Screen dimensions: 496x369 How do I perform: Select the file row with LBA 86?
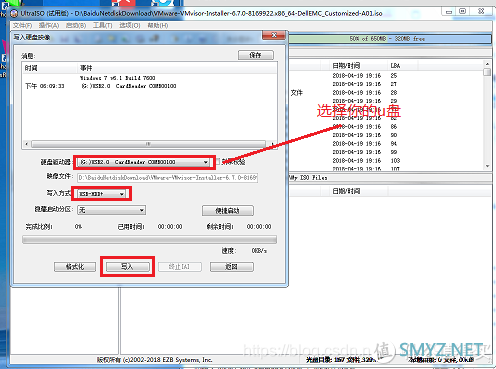(x=387, y=127)
